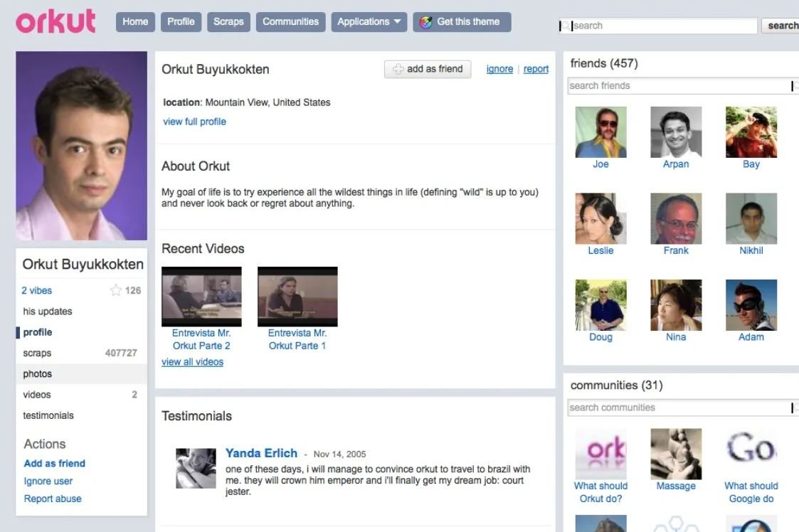Viewport: 799px width, 532px height.
Task: Click the orkut logo
Action: pos(55,21)
